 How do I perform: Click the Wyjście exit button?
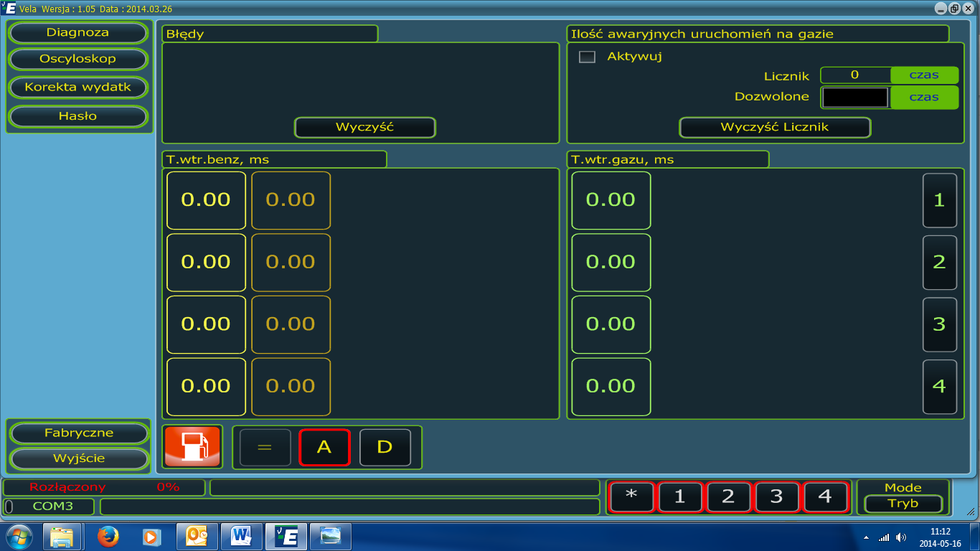pyautogui.click(x=79, y=458)
